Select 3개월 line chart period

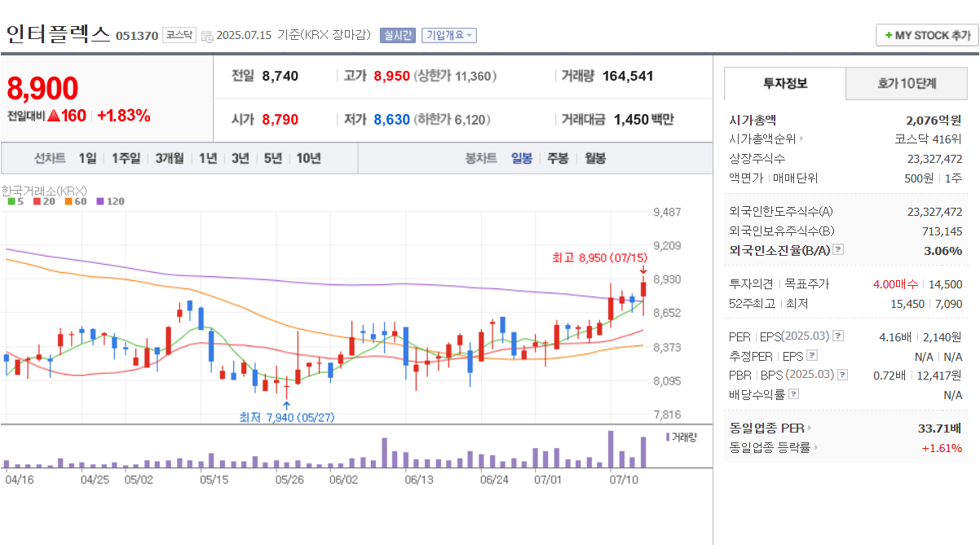point(170,158)
